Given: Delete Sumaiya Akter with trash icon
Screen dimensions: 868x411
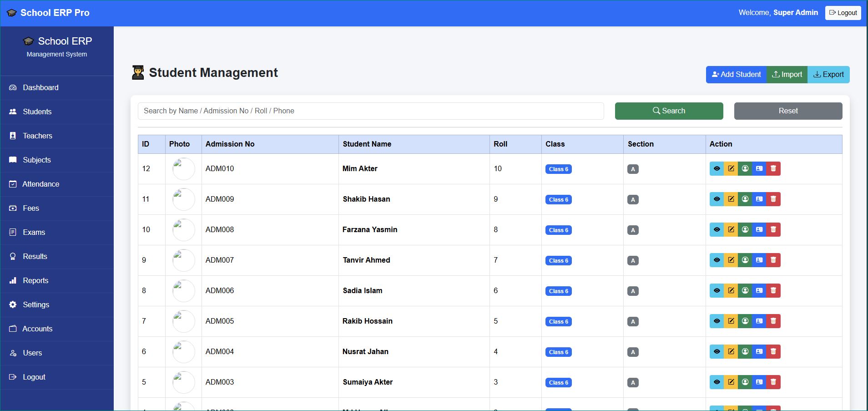Looking at the screenshot, I should point(773,382).
